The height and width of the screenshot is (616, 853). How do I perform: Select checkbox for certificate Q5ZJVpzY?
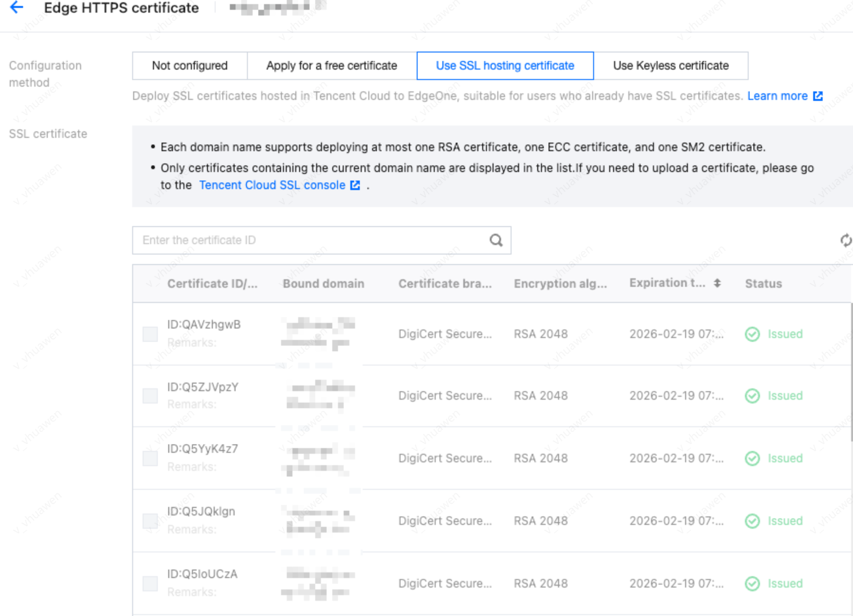point(150,396)
